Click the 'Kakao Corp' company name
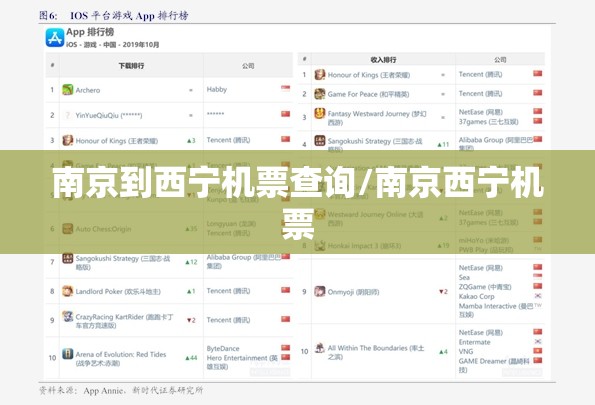The width and height of the screenshot is (595, 405). click(477, 296)
